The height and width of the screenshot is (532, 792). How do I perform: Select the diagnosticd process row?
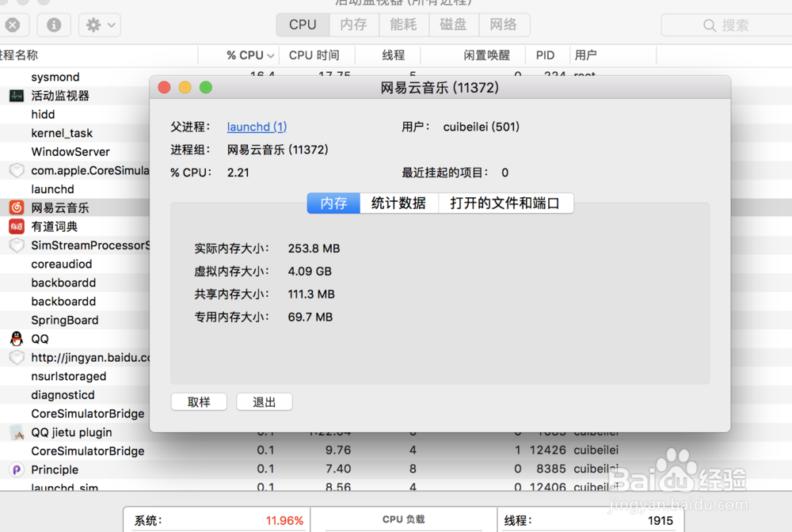(74, 395)
